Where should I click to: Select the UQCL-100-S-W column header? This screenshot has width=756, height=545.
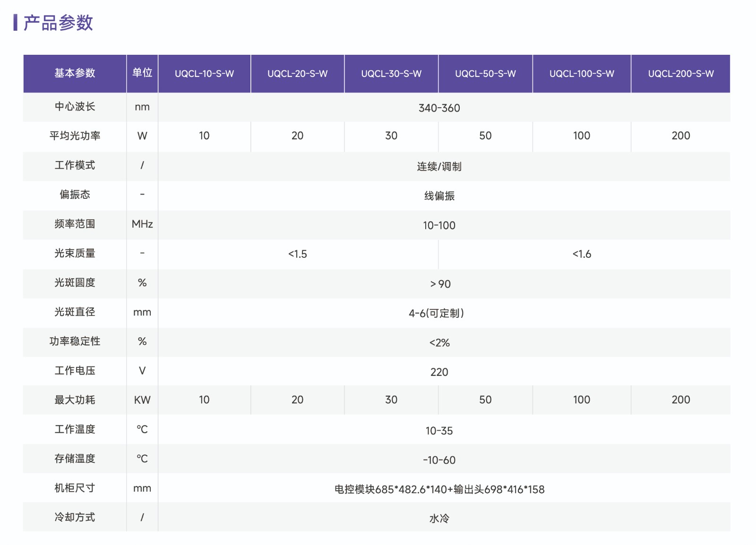click(582, 74)
